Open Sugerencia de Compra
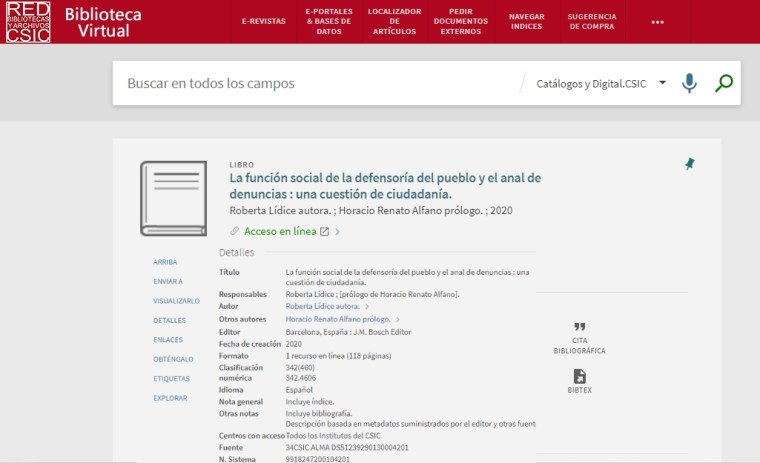Screen dimensions: 760x463 tap(592, 21)
